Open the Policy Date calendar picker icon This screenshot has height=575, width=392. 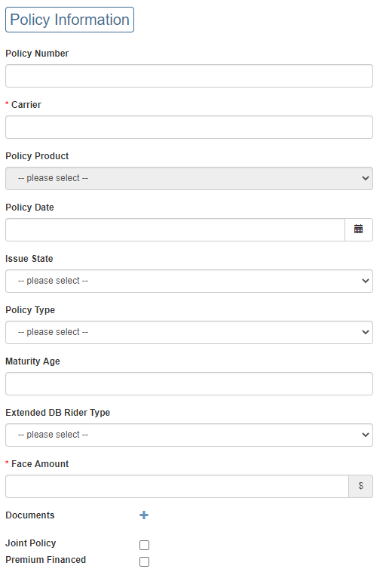[359, 229]
